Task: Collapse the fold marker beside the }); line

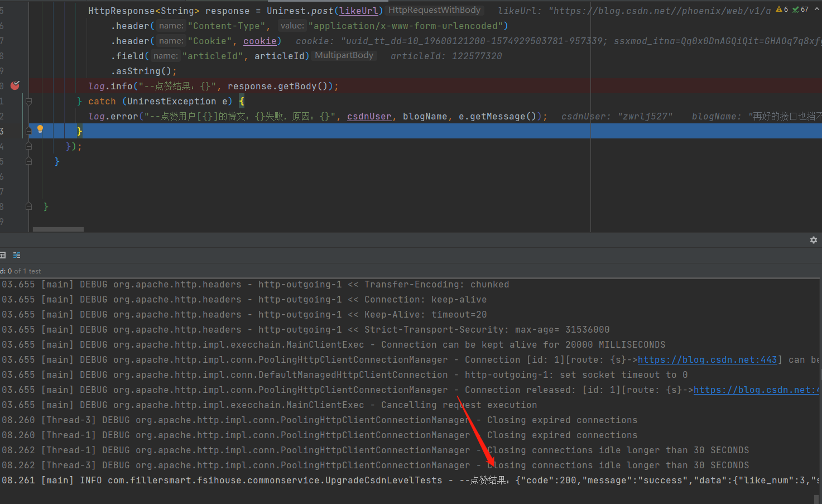Action: tap(28, 146)
